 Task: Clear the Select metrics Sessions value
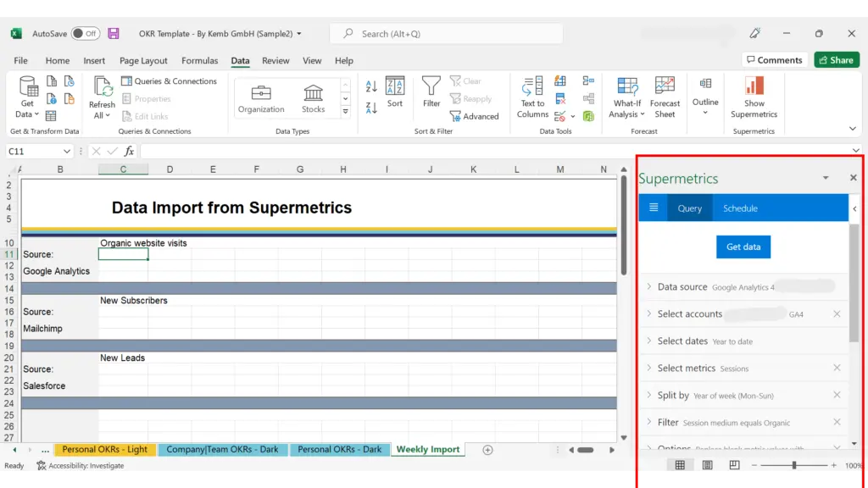click(837, 368)
